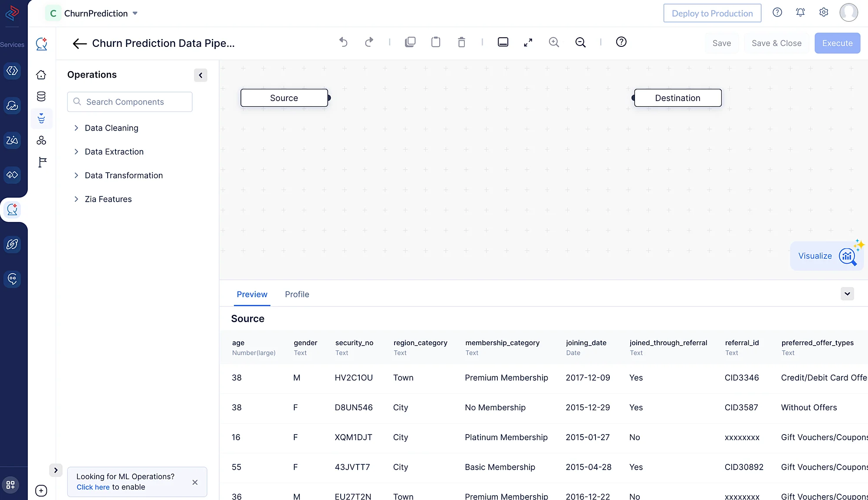Collapse the Operations panel
The image size is (868, 500).
click(201, 75)
